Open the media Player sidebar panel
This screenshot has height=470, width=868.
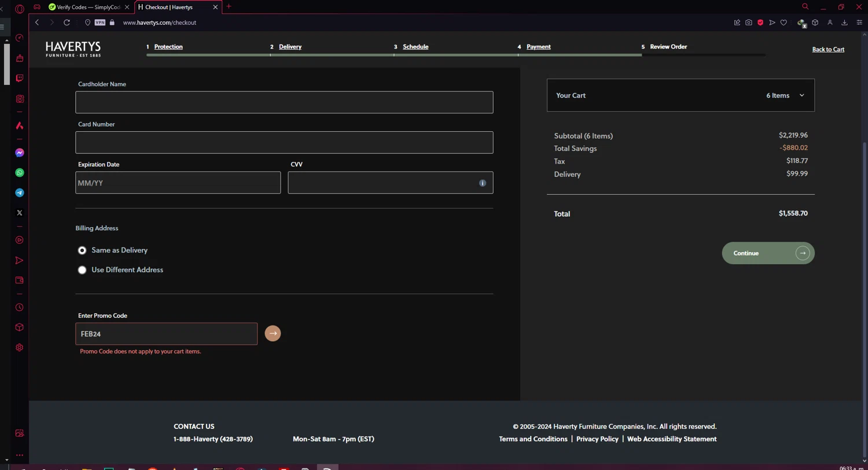(x=20, y=240)
